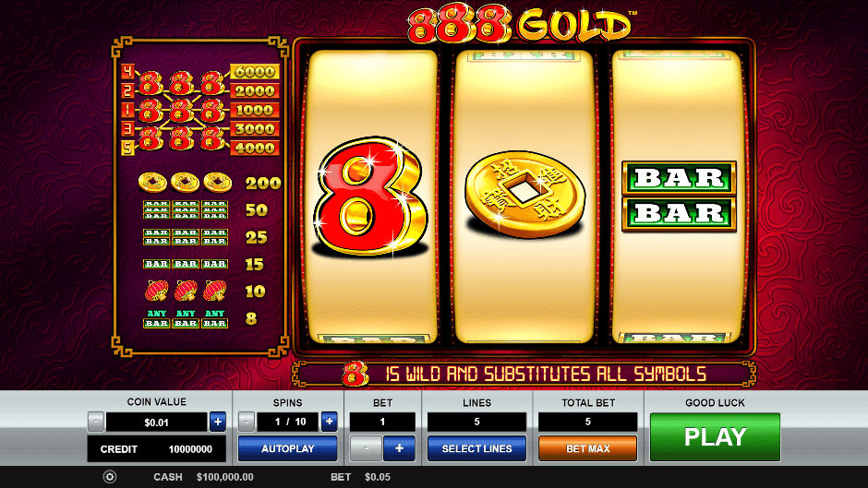The height and width of the screenshot is (488, 868).
Task: Click the orange Bet Max button
Action: coord(588,448)
